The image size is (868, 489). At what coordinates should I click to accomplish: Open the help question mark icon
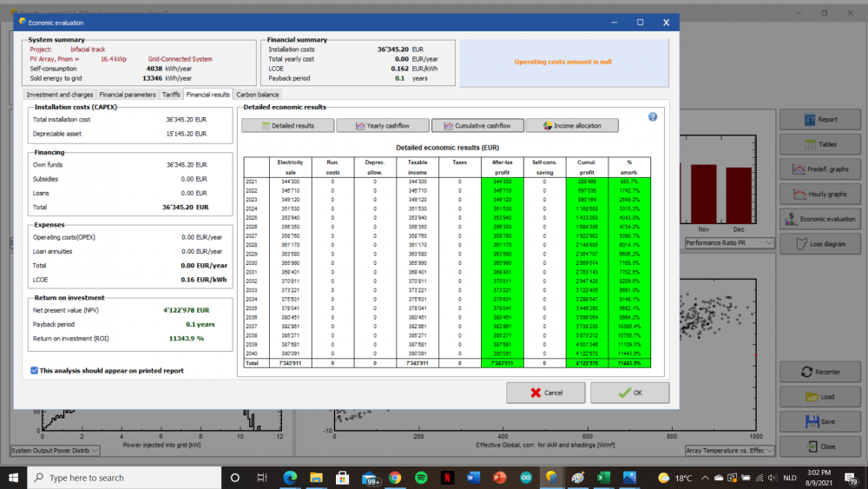tap(652, 116)
